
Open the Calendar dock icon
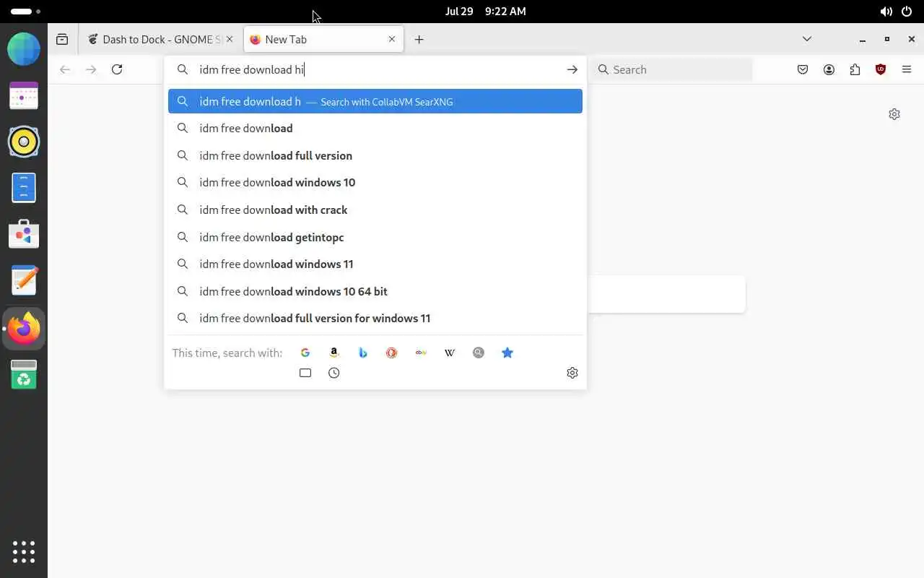pyautogui.click(x=24, y=95)
